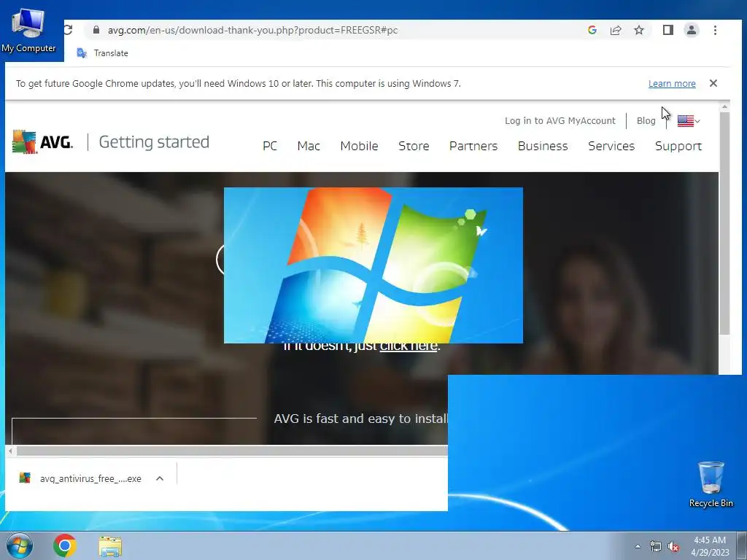Viewport: 747px width, 560px height.
Task: Open the muted volume tray icon
Action: 673,547
